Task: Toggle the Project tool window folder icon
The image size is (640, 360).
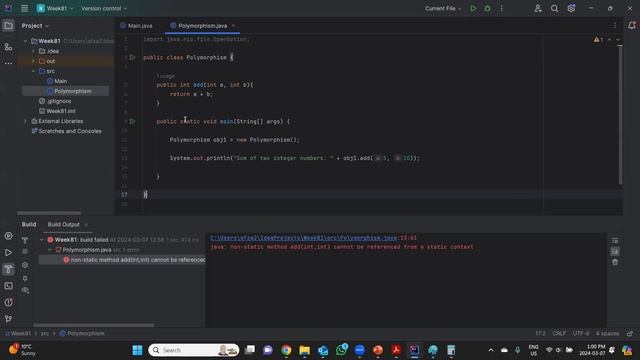Action: pos(8,25)
